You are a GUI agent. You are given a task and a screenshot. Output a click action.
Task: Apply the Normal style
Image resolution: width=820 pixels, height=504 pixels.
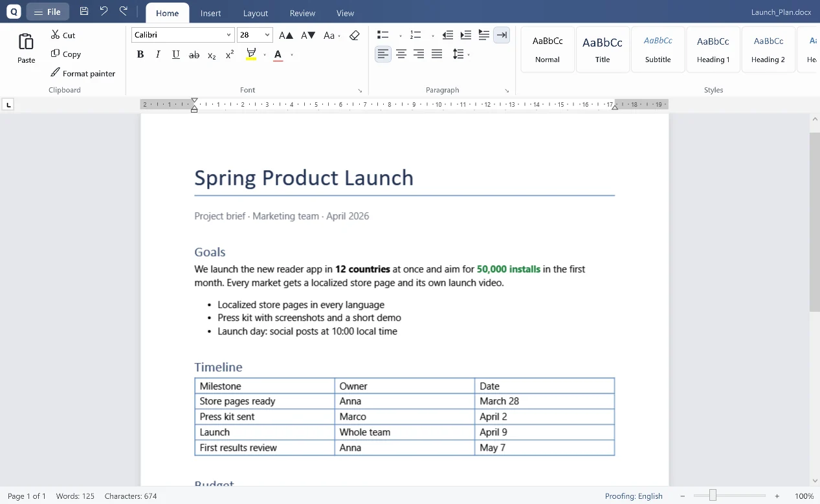tap(548, 49)
